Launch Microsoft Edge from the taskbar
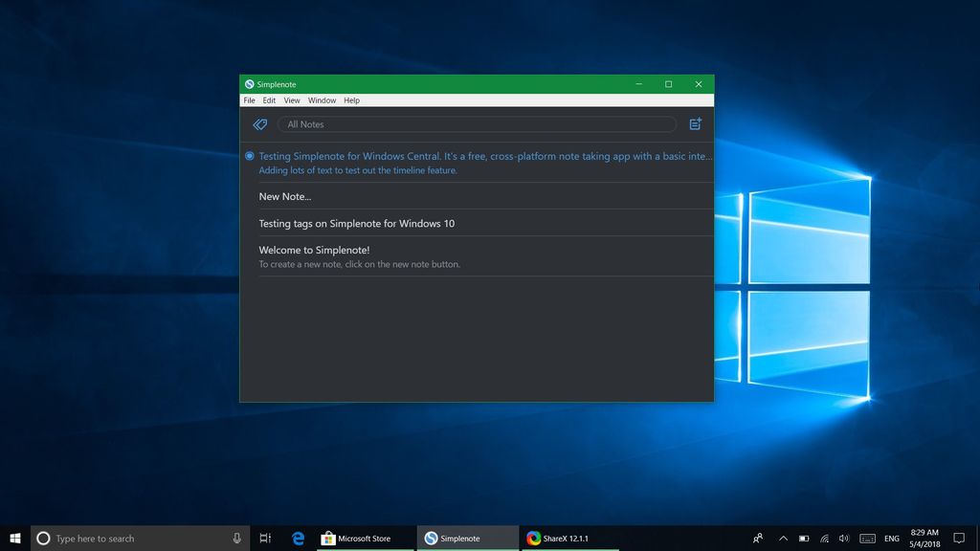The image size is (980, 551). [298, 538]
